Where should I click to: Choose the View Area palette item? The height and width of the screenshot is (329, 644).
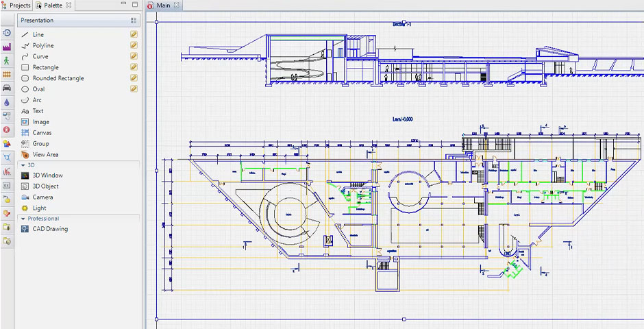pyautogui.click(x=45, y=155)
